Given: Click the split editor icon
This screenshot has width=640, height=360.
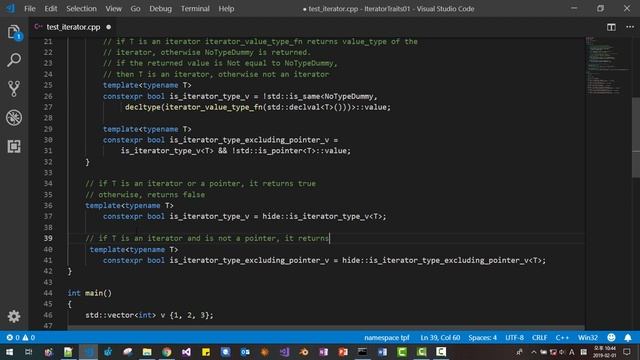Looking at the screenshot, I should [x=611, y=27].
